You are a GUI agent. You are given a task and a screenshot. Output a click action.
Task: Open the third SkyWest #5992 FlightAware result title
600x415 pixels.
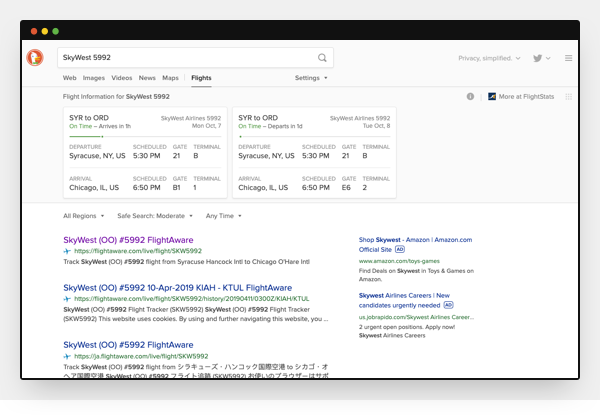128,345
